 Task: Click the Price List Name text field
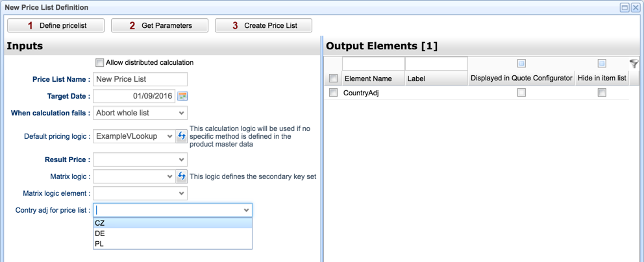click(140, 79)
